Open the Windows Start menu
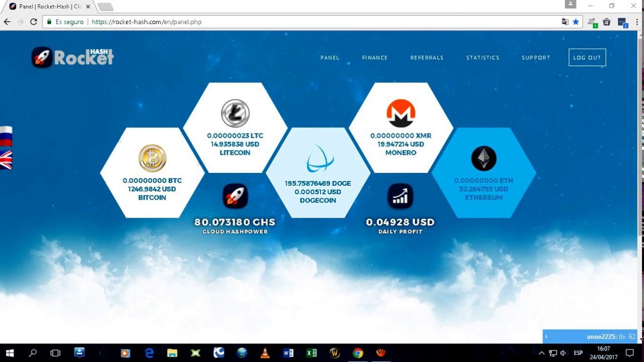Viewport: 644px width, 362px height. 10,353
